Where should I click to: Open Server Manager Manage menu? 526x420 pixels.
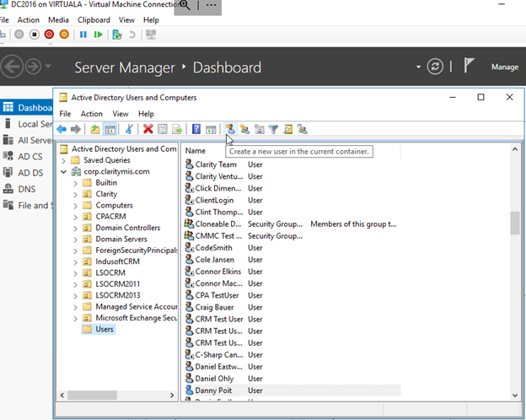point(505,67)
